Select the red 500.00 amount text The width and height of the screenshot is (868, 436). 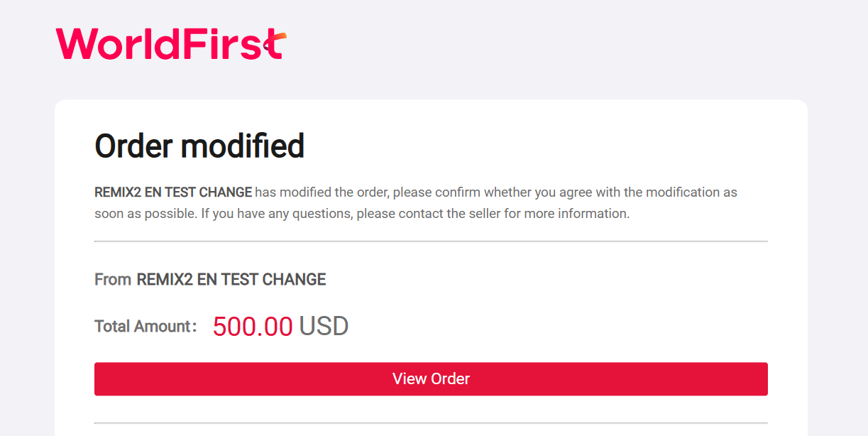[252, 325]
